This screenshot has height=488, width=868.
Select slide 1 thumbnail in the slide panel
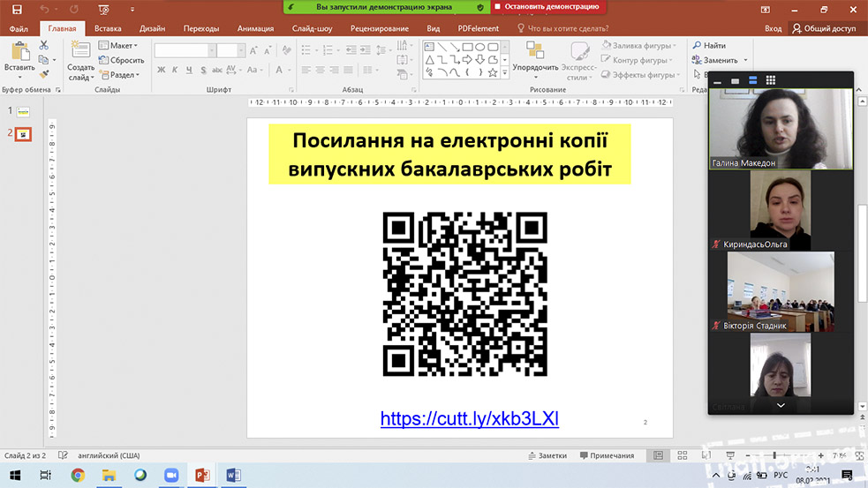23,112
